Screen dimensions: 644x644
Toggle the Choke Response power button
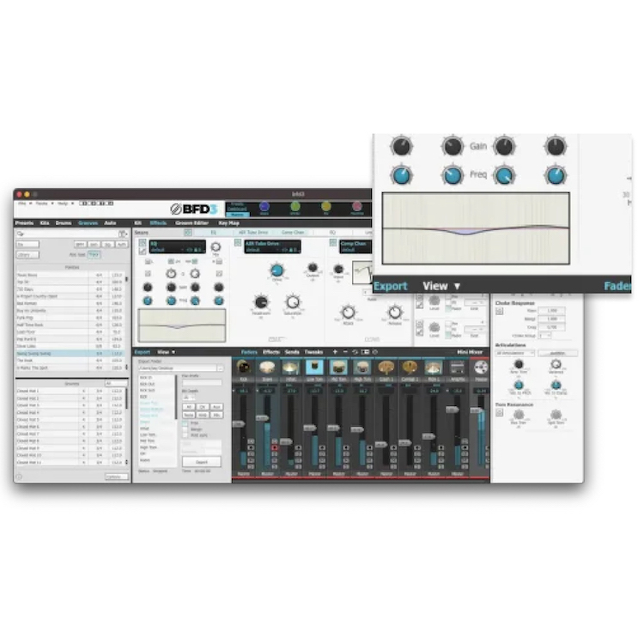[x=500, y=311]
